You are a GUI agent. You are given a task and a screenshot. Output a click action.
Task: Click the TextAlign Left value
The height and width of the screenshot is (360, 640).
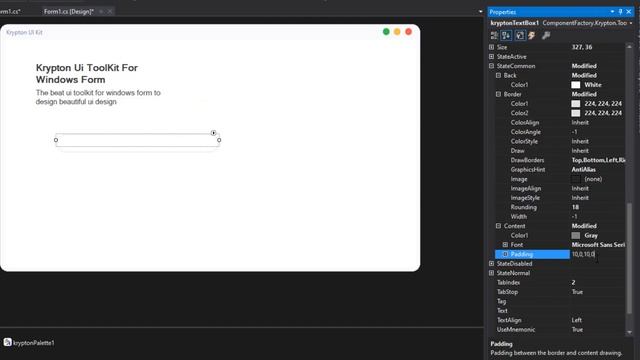tap(576, 320)
